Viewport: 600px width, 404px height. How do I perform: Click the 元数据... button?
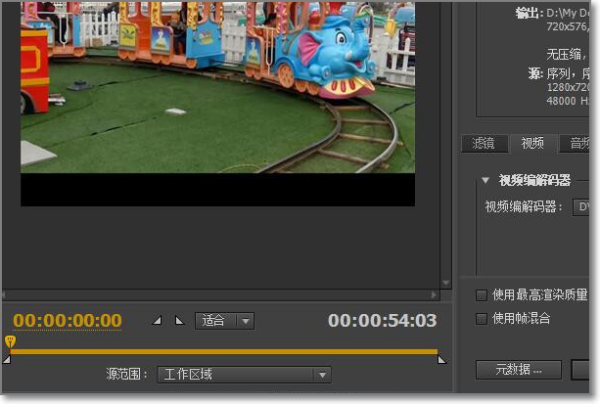519,370
